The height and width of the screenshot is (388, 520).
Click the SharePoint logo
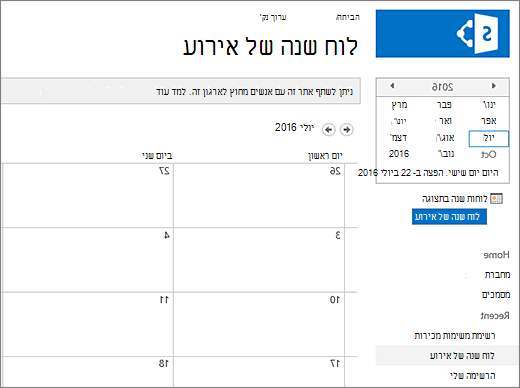[x=443, y=34]
